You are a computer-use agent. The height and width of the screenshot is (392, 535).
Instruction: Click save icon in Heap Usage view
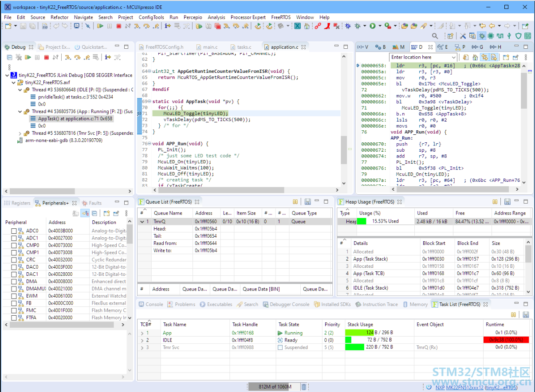tap(507, 202)
